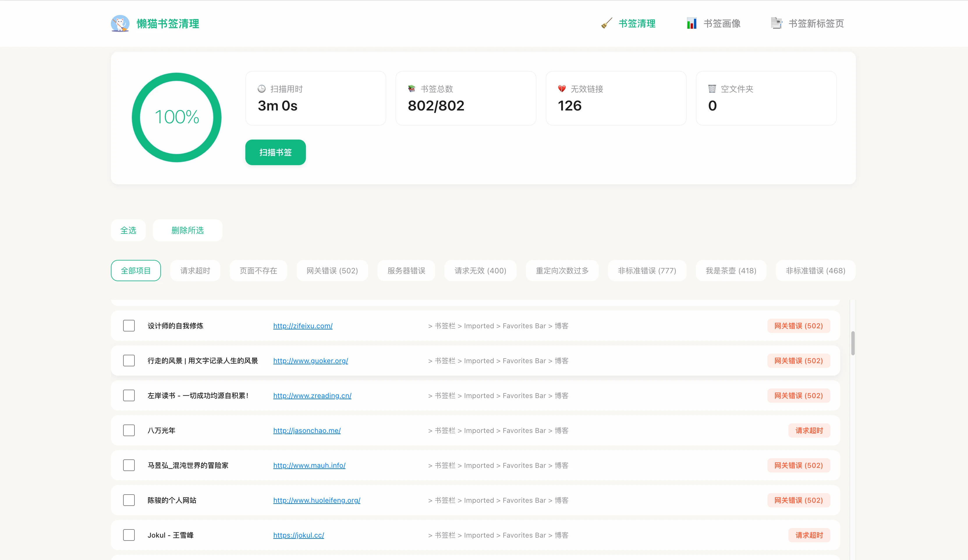Enable 全选 checkbox
The width and height of the screenshot is (968, 560).
(128, 230)
